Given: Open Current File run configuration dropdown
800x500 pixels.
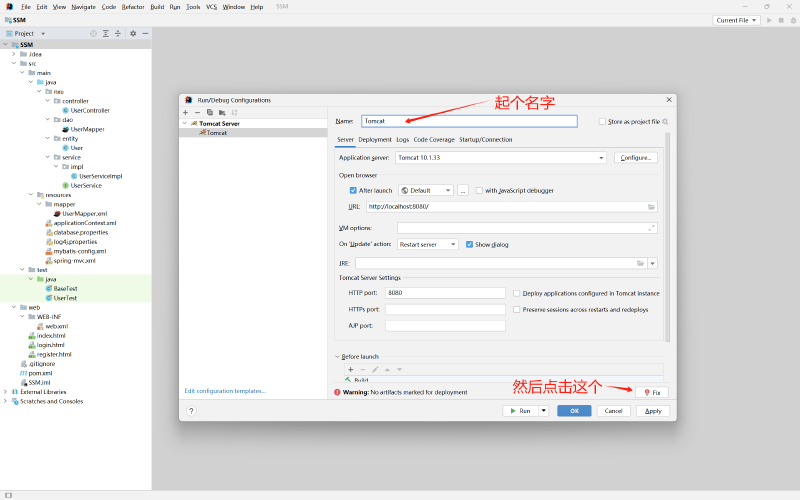Looking at the screenshot, I should (736, 20).
